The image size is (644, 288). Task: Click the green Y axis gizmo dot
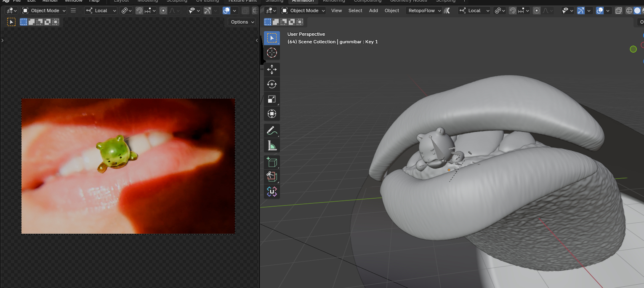(633, 49)
